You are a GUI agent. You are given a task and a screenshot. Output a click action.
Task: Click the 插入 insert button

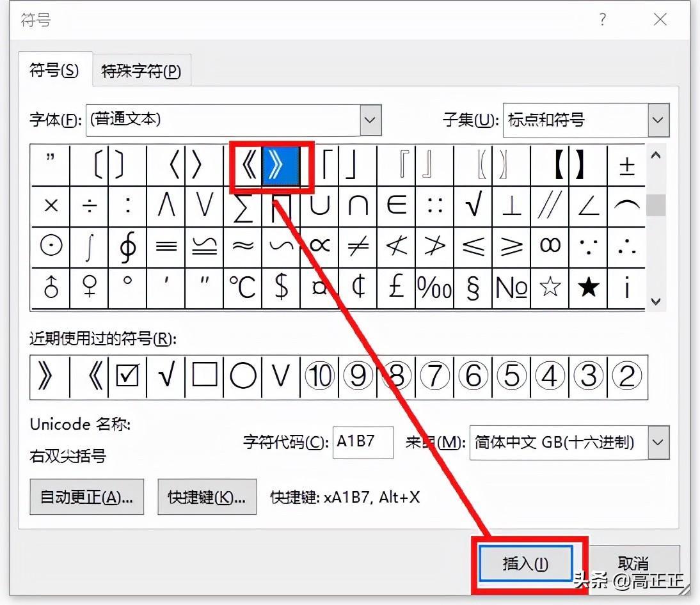click(x=525, y=563)
